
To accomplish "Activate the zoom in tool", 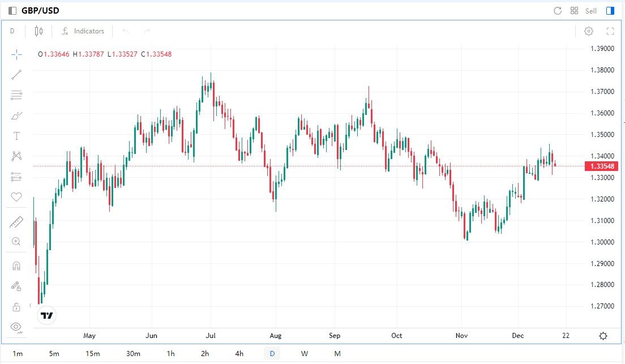I will (16, 242).
